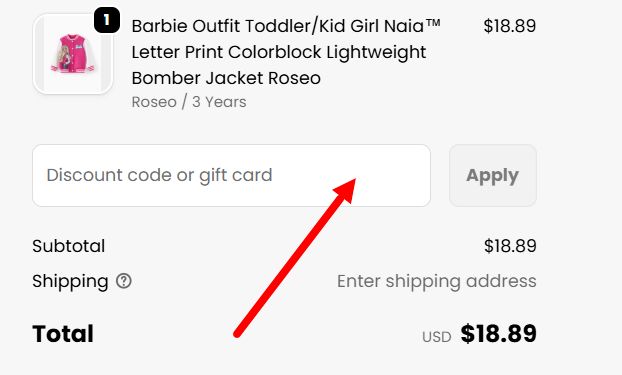Click the quantity badge showing 1
The height and width of the screenshot is (375, 622).
(x=107, y=20)
